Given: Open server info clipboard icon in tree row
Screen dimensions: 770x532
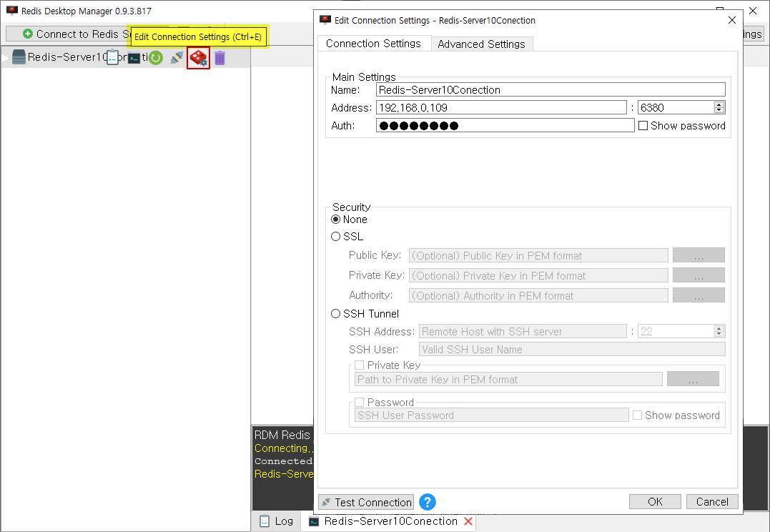Looking at the screenshot, I should [x=112, y=57].
